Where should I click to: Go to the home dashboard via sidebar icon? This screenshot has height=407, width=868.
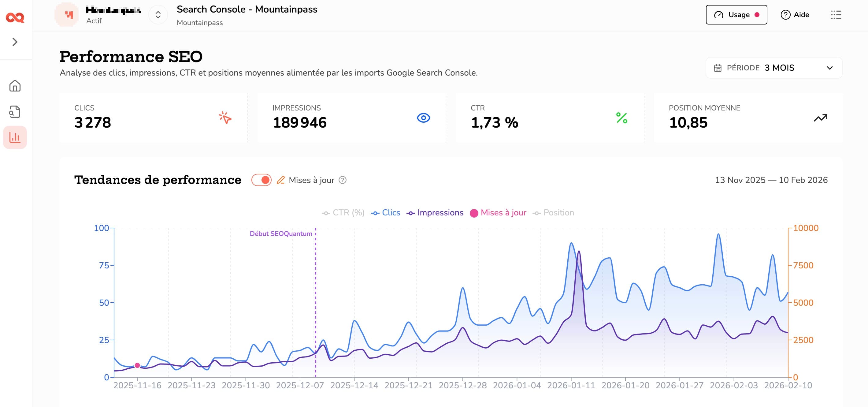(15, 86)
